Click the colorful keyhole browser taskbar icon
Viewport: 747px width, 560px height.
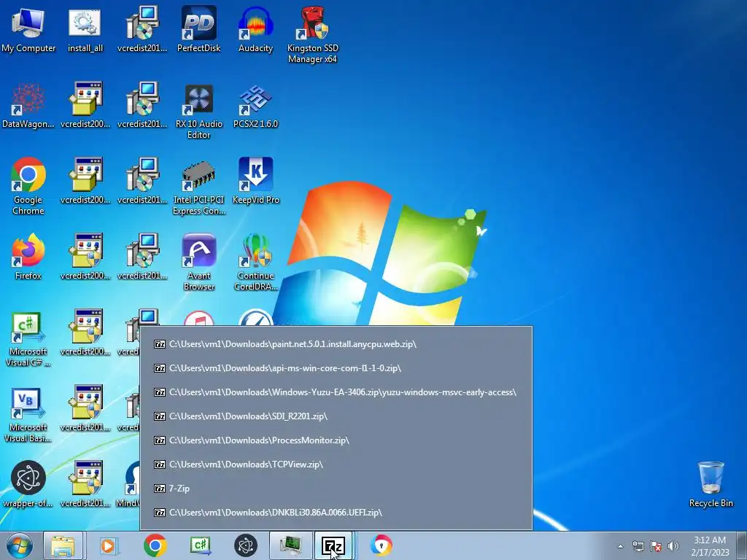point(381,545)
